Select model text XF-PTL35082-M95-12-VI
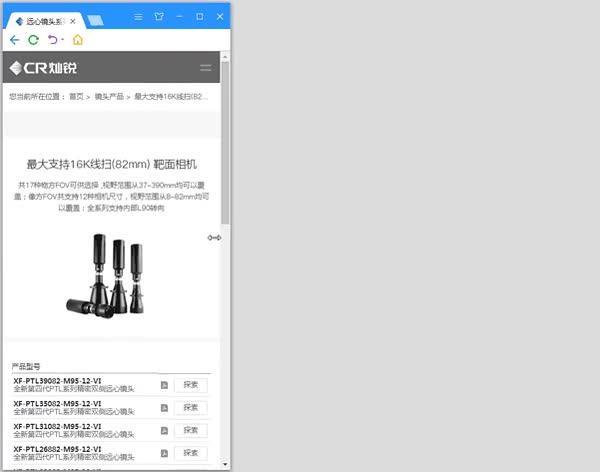This screenshot has height=472, width=600. coord(57,403)
